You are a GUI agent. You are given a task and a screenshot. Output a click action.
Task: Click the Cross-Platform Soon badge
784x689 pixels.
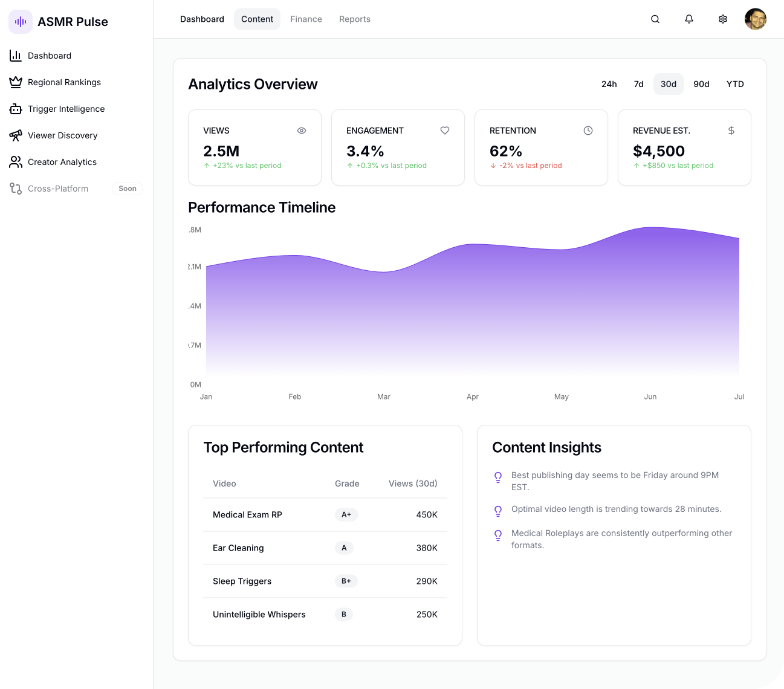click(x=127, y=189)
